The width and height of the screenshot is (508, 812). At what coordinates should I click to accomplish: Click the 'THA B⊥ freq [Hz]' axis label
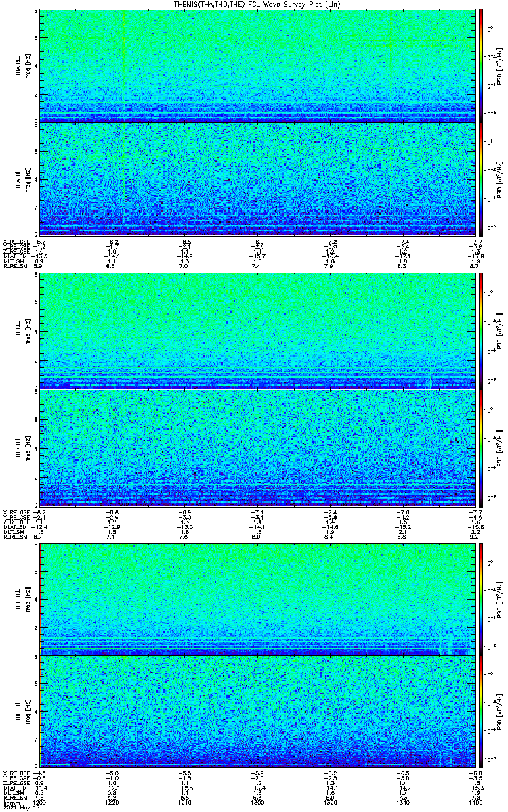pos(22,65)
